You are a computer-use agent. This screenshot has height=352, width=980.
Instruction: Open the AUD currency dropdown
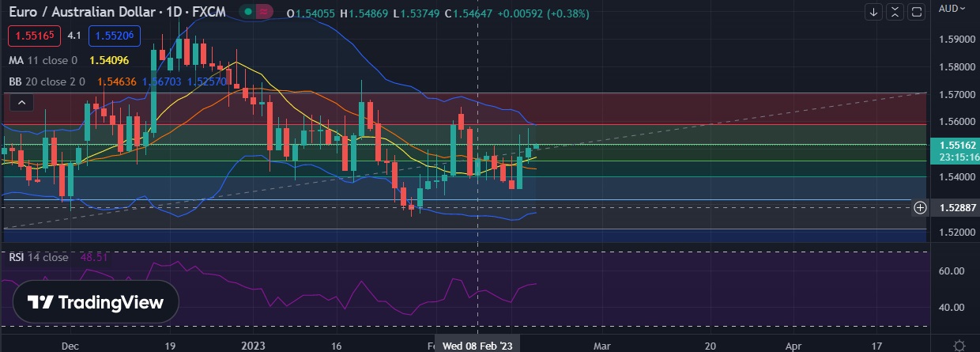[952, 9]
